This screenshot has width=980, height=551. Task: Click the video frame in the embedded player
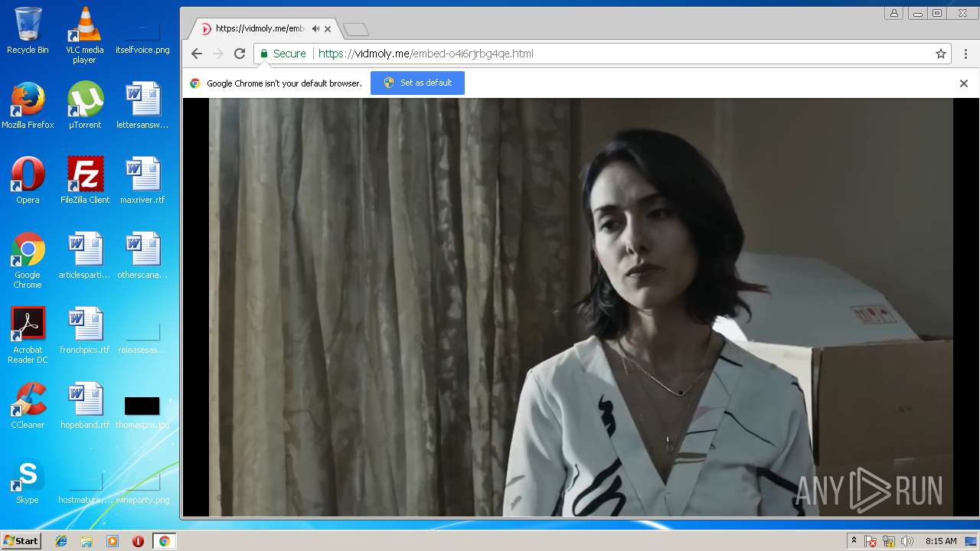(x=581, y=307)
